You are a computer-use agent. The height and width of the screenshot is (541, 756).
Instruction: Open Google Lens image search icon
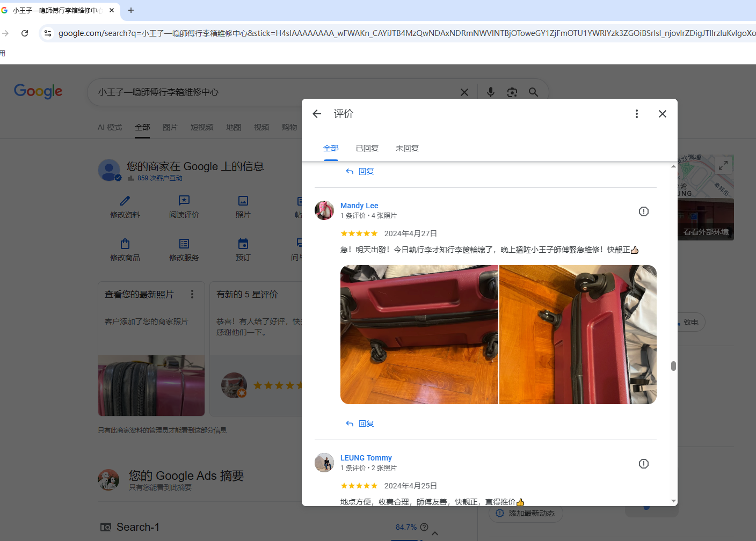point(512,92)
